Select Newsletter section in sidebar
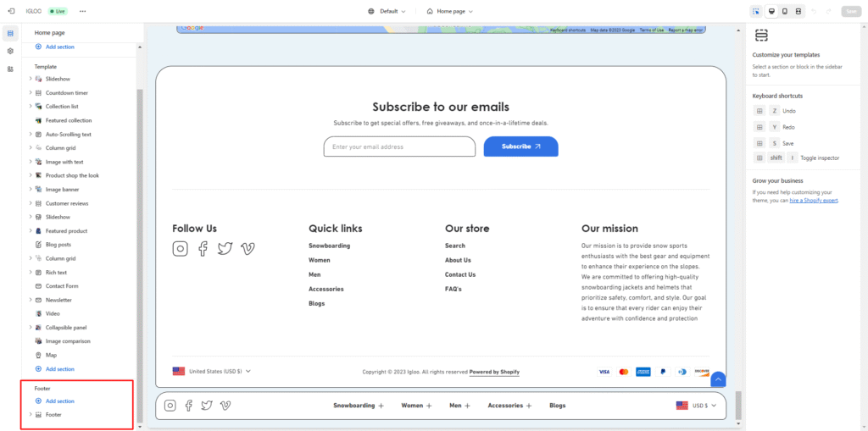 click(58, 300)
